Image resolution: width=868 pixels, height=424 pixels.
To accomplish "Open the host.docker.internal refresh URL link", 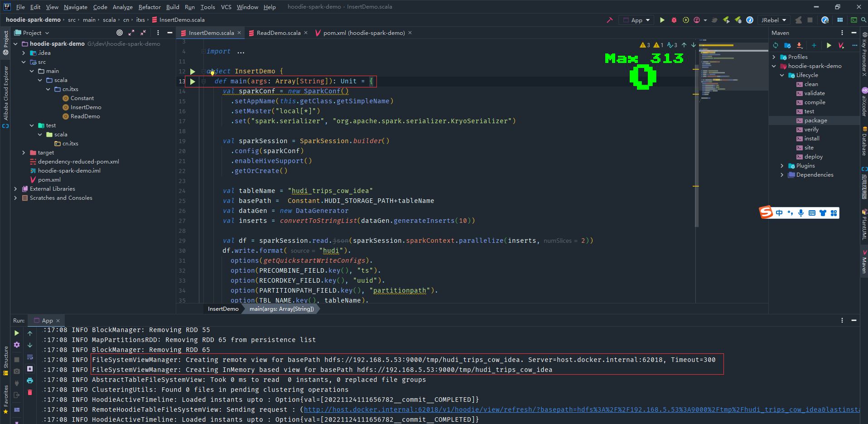I will pos(582,410).
